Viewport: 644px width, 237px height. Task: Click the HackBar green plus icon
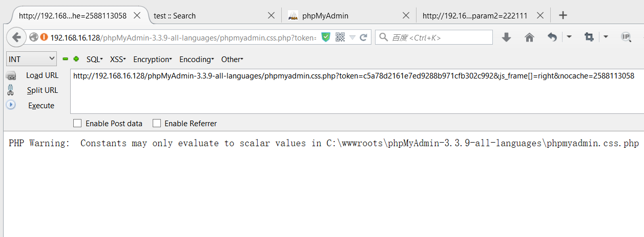(76, 59)
